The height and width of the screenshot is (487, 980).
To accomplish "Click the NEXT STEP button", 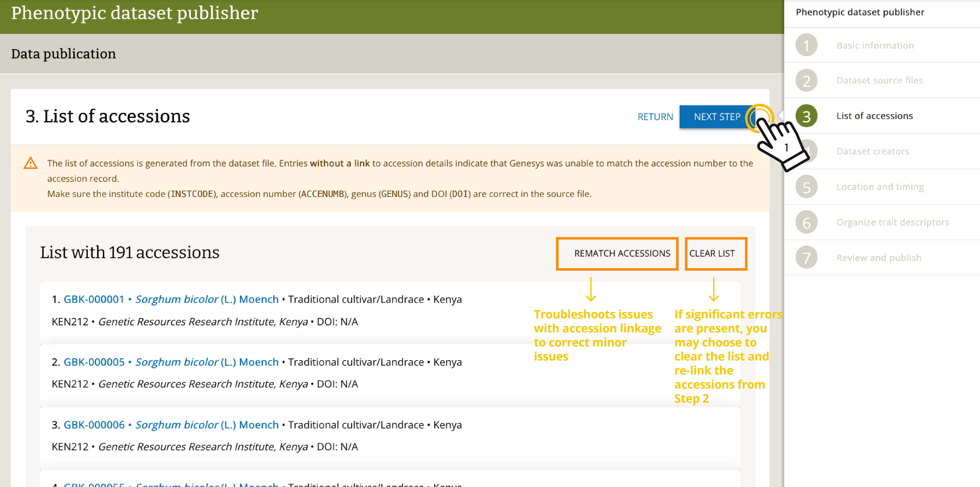I will [x=717, y=117].
